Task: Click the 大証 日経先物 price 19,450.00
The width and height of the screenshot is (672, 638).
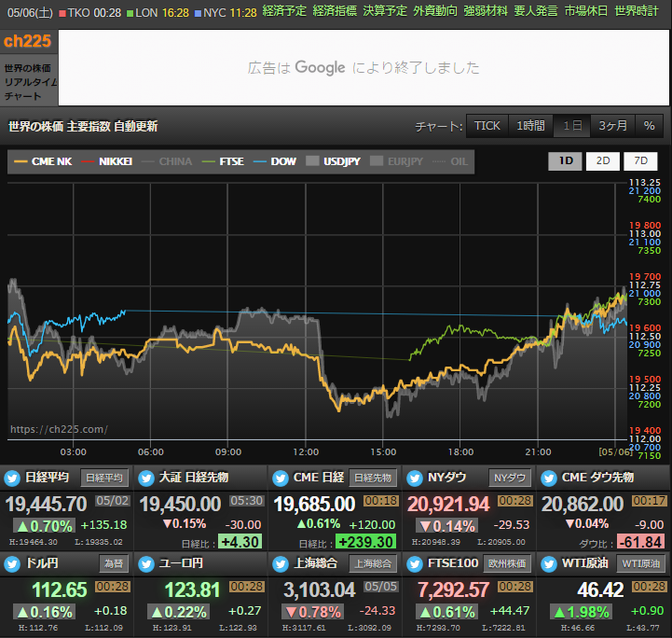Action: coord(181,505)
